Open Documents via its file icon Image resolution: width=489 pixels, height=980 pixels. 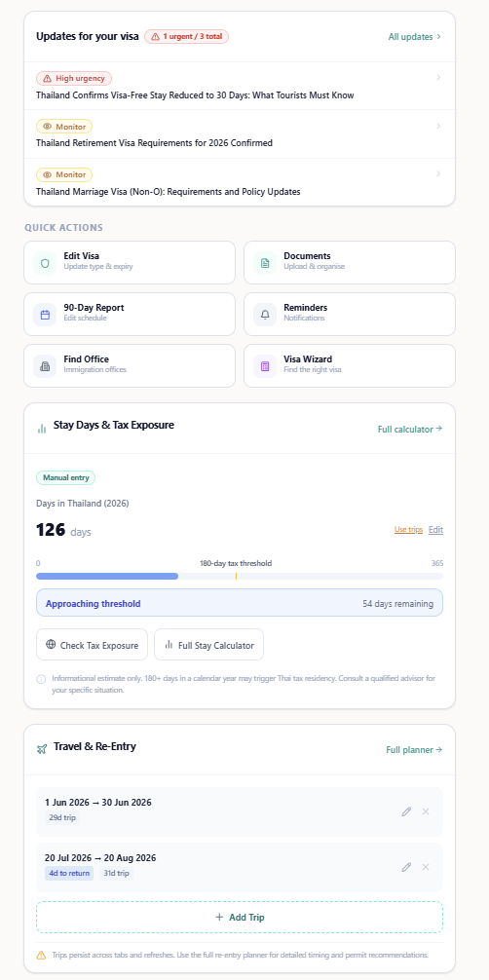pyautogui.click(x=265, y=263)
